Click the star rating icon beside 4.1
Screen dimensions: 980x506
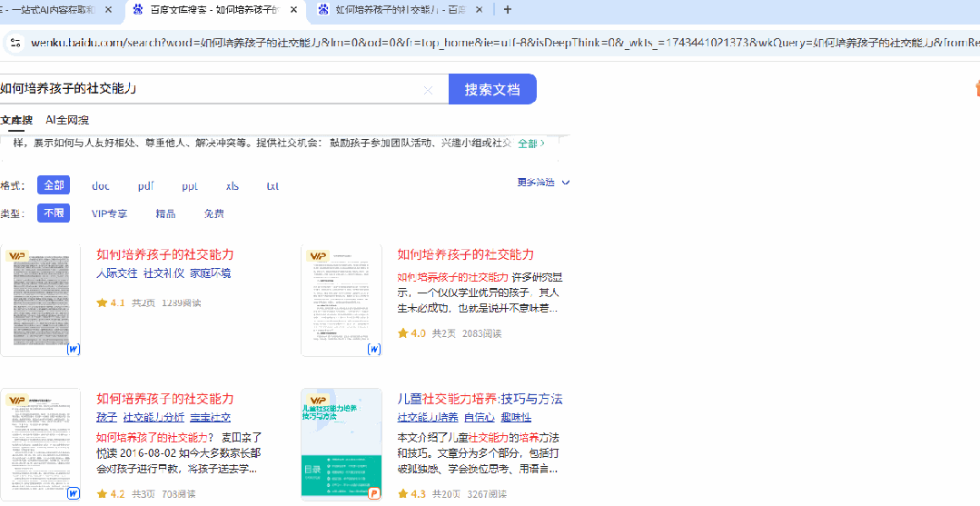[x=103, y=303]
